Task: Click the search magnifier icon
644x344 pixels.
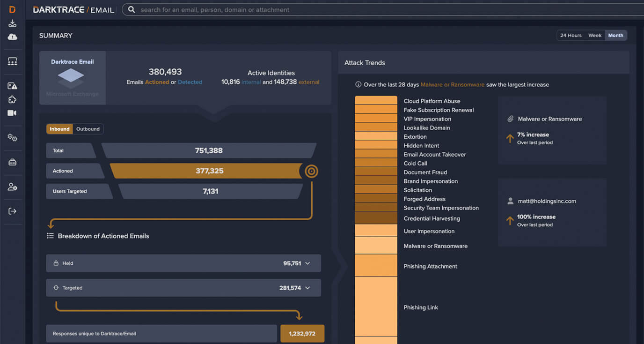Action: [132, 9]
